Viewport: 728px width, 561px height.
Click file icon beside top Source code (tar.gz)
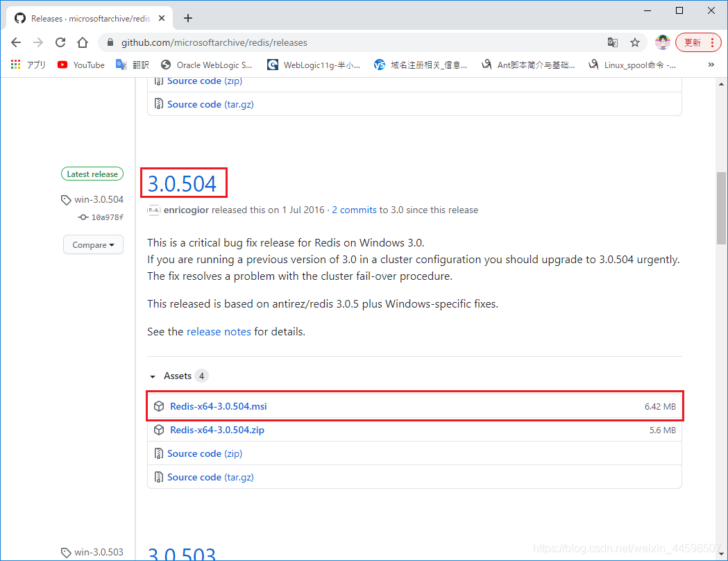click(159, 104)
